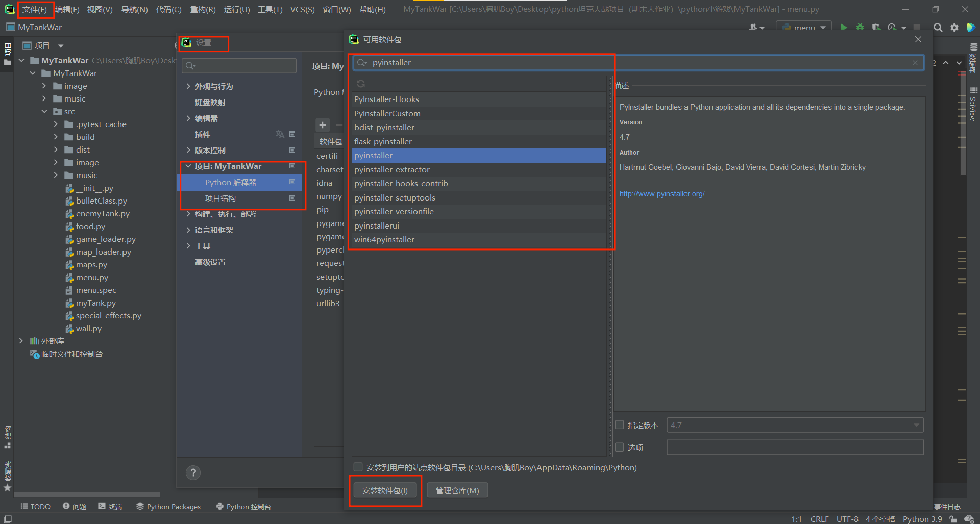The height and width of the screenshot is (524, 980).
Task: Open the TODO tool window
Action: point(36,506)
